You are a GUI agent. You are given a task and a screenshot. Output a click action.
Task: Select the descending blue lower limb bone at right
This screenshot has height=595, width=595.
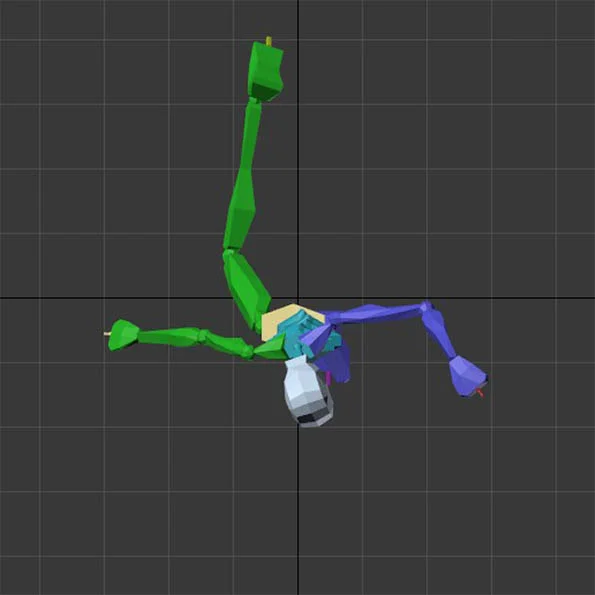[x=438, y=331]
